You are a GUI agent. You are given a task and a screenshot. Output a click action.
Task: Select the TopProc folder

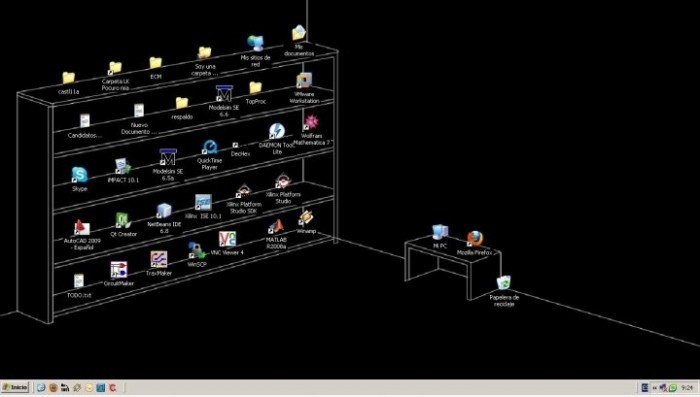click(255, 88)
